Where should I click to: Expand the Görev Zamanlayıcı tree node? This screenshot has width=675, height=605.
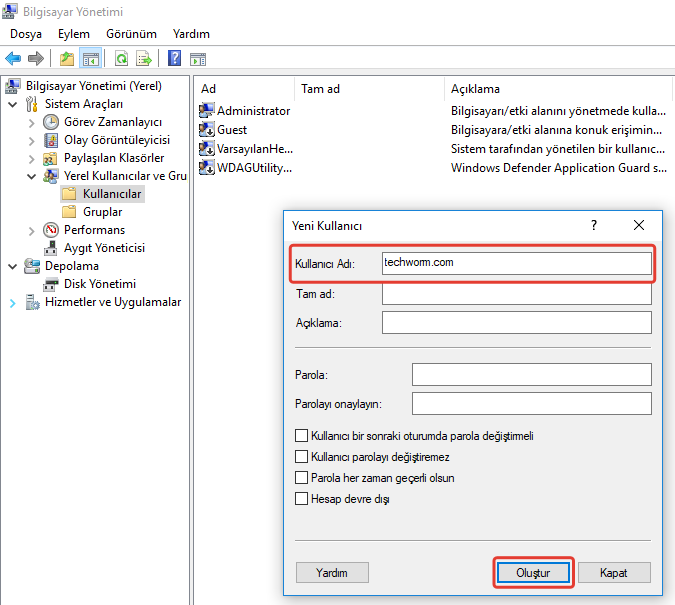coord(31,122)
